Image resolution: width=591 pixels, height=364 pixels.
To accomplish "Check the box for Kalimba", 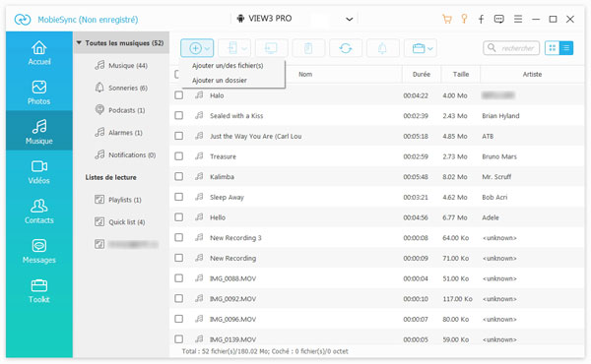I will [x=178, y=176].
